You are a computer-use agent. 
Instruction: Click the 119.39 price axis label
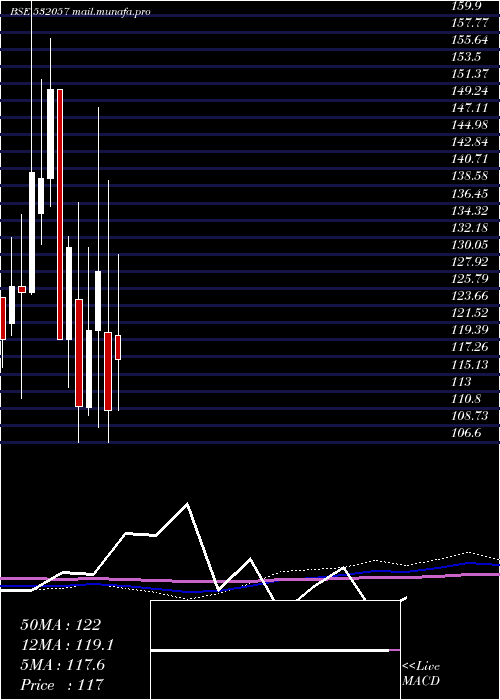pos(471,329)
